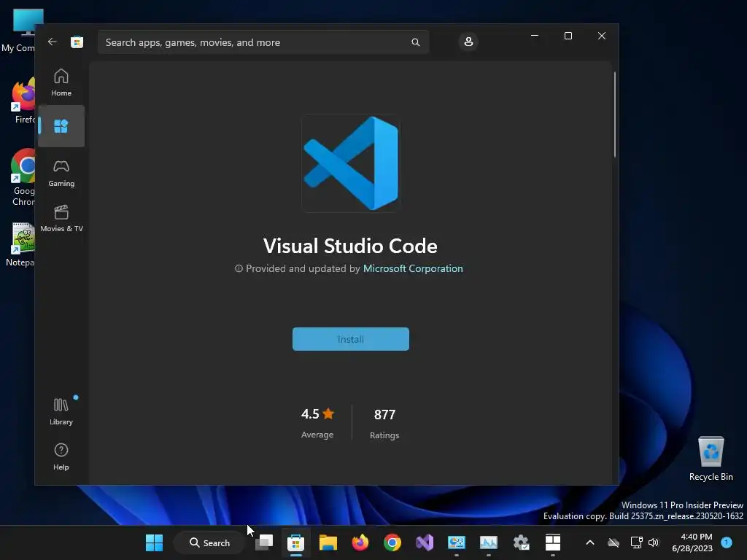The image size is (747, 560).
Task: Open Home in the Store sidebar
Action: 61,82
